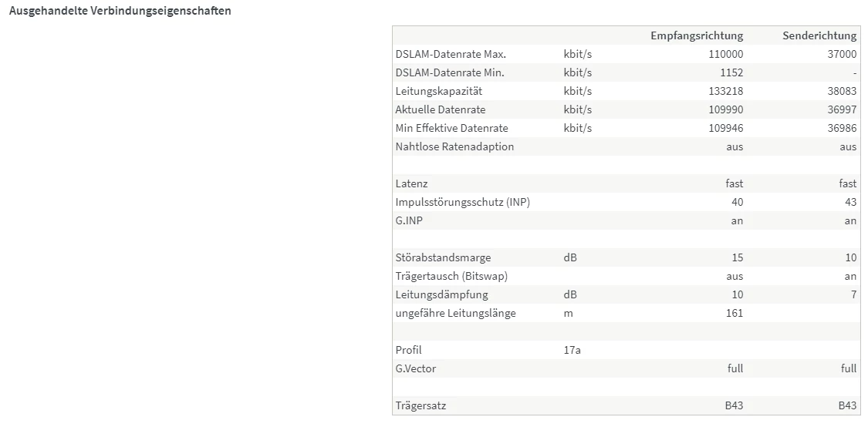Click the Empfangsrichtung column header

coord(697,35)
